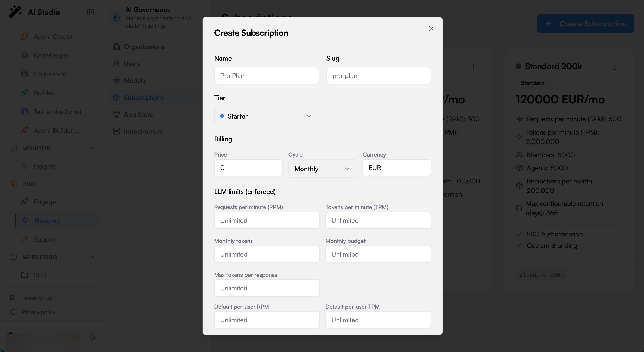Open the Standard 200k card options menu
The width and height of the screenshot is (644, 352).
(615, 67)
